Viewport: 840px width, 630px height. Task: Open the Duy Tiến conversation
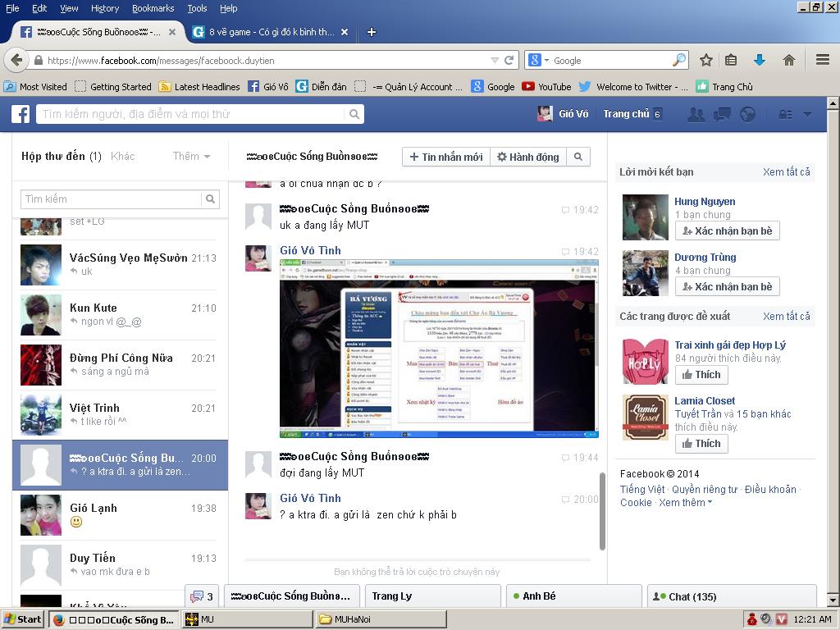119,565
